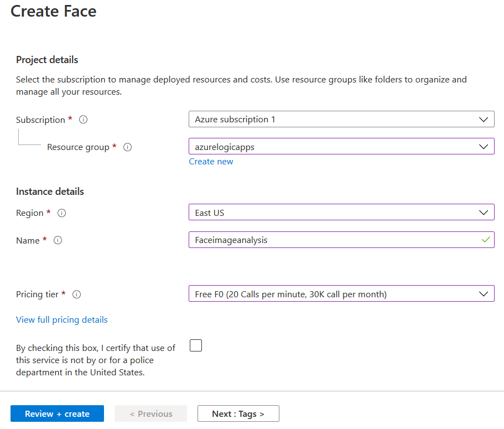Open the Pricing tier info icon
504x429 pixels.
(77, 294)
